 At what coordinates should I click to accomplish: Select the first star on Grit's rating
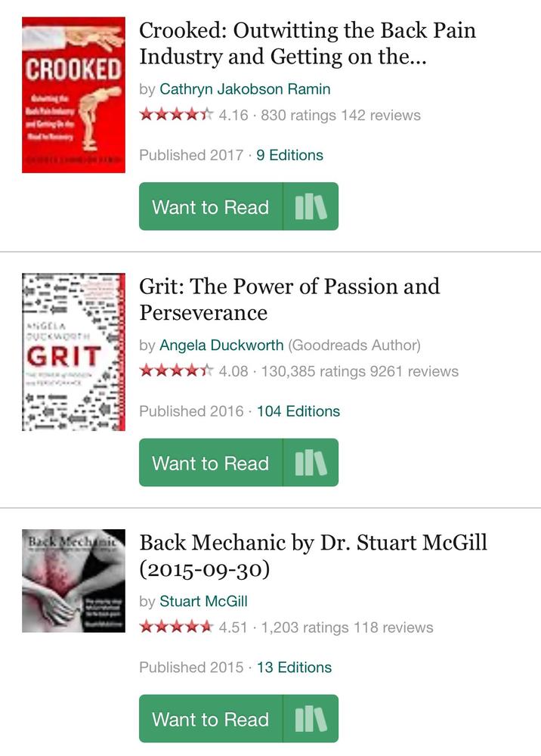click(144, 371)
